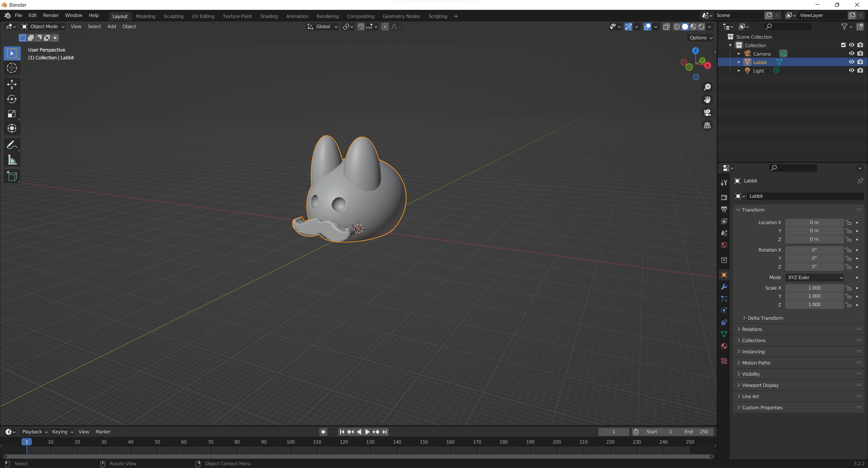Uncheck the Collection checkbox in the outliner
Viewport: 868px width, 468px height.
pos(843,45)
